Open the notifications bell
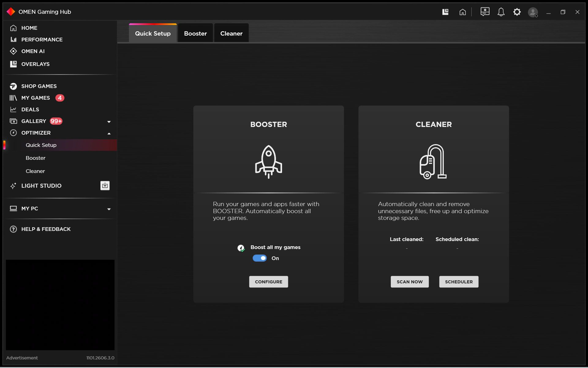The height and width of the screenshot is (368, 588). tap(501, 12)
